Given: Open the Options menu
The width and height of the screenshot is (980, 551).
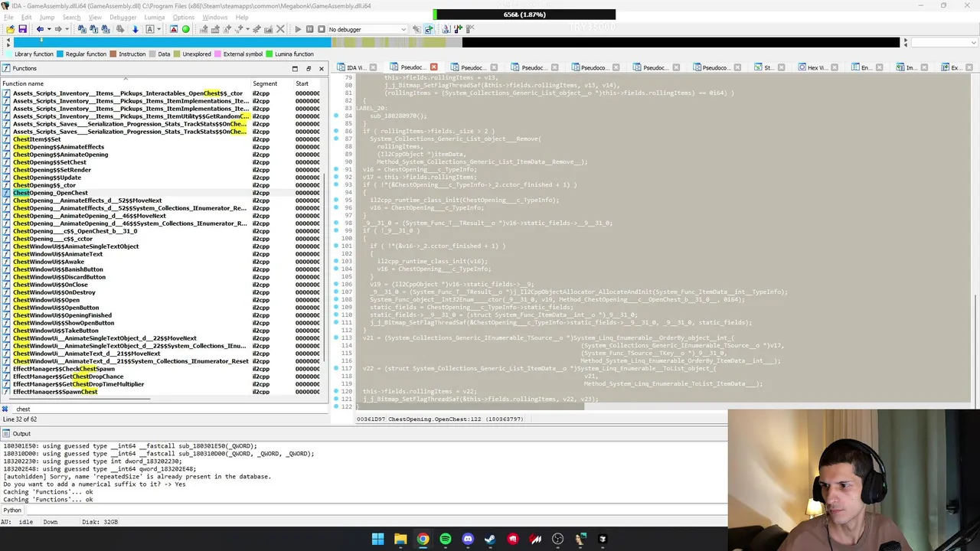Looking at the screenshot, I should pyautogui.click(x=183, y=17).
